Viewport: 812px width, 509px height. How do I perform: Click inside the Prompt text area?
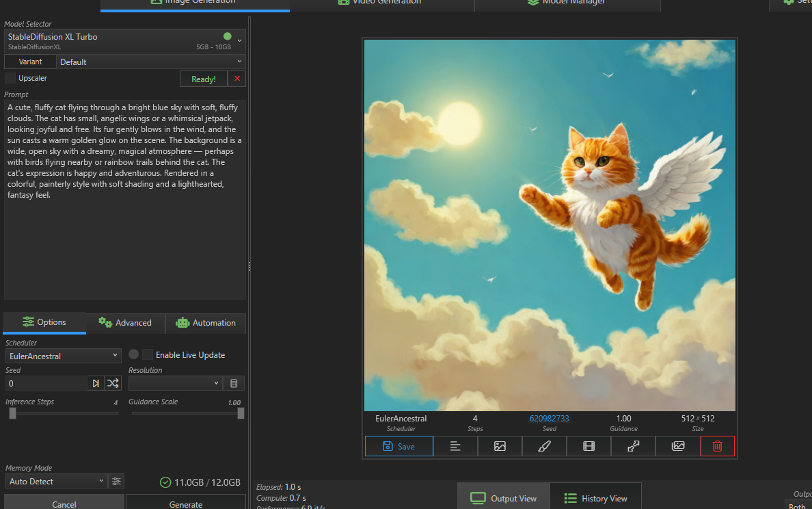[125, 200]
